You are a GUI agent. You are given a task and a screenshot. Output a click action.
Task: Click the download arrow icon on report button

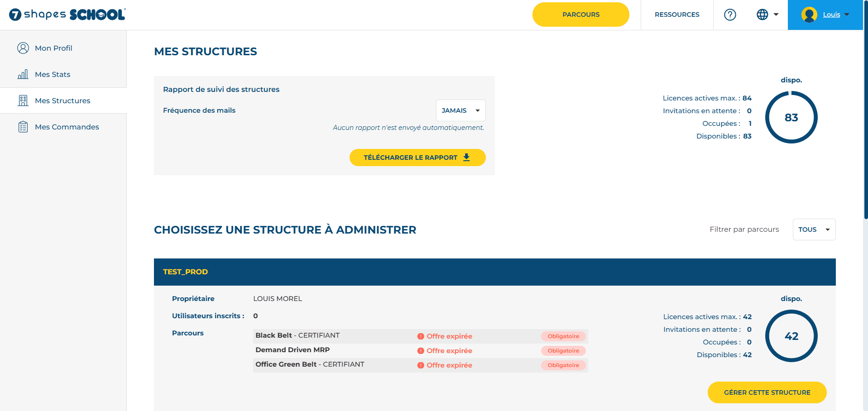click(x=466, y=158)
